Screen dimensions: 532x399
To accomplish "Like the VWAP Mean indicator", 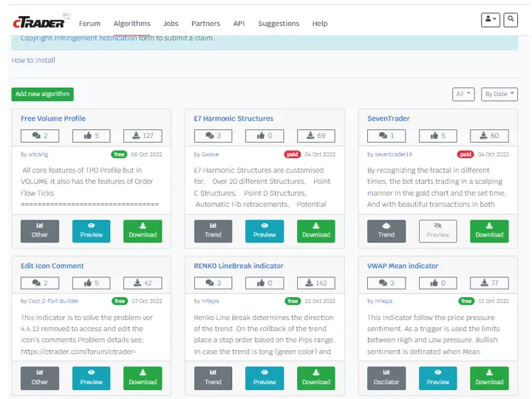I will [438, 283].
